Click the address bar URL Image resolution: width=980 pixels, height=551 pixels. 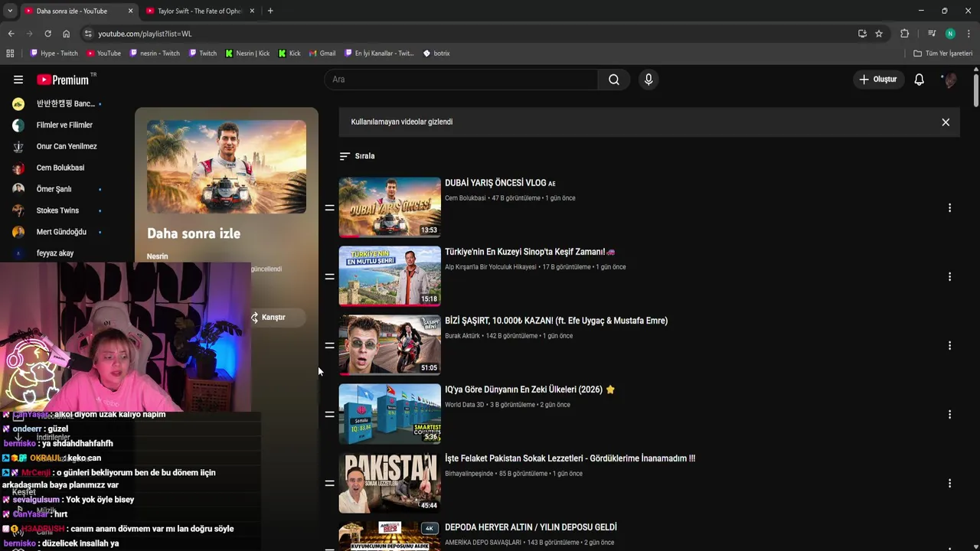point(145,34)
